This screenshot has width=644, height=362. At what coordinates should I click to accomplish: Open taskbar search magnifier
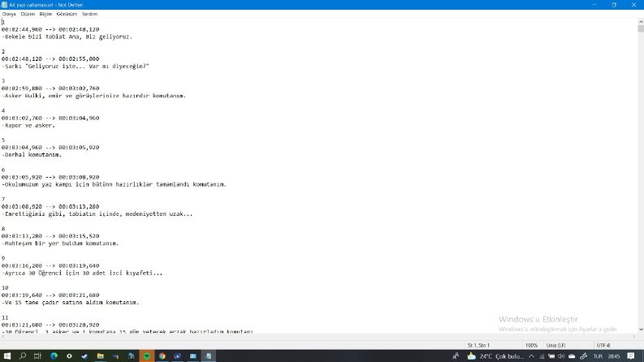coord(23,356)
